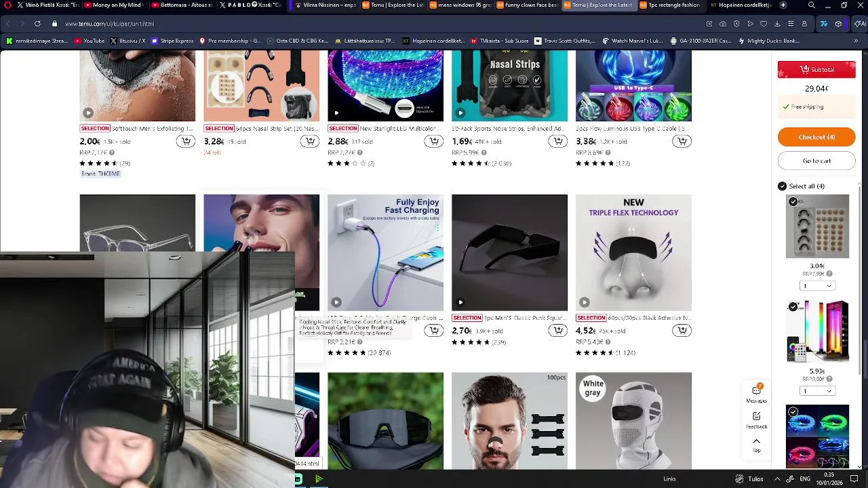
Task: Open the white gray balaclava product image
Action: click(633, 421)
